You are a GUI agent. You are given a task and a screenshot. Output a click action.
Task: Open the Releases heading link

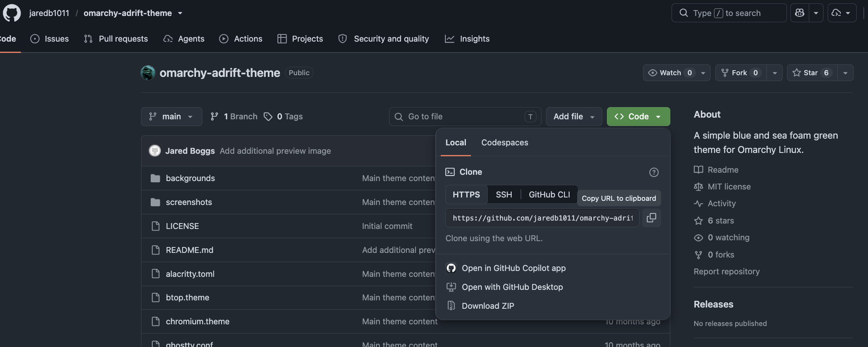coord(714,304)
